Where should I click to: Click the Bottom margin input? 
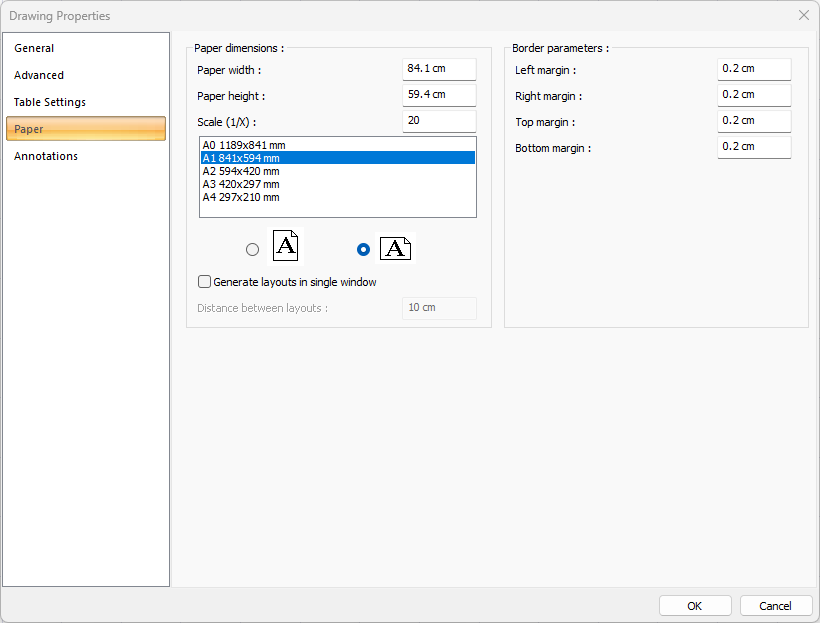(754, 147)
